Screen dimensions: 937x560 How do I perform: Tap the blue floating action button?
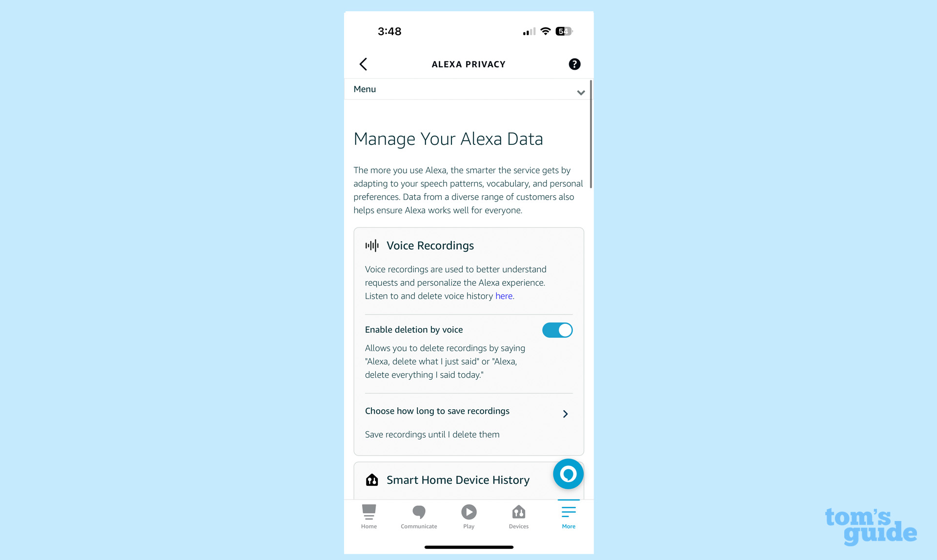coord(568,473)
